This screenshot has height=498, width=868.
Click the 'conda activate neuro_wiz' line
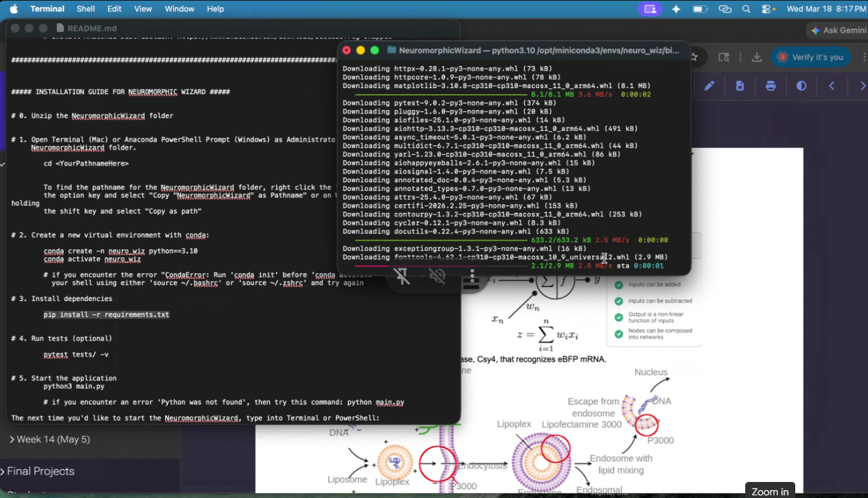tap(92, 259)
